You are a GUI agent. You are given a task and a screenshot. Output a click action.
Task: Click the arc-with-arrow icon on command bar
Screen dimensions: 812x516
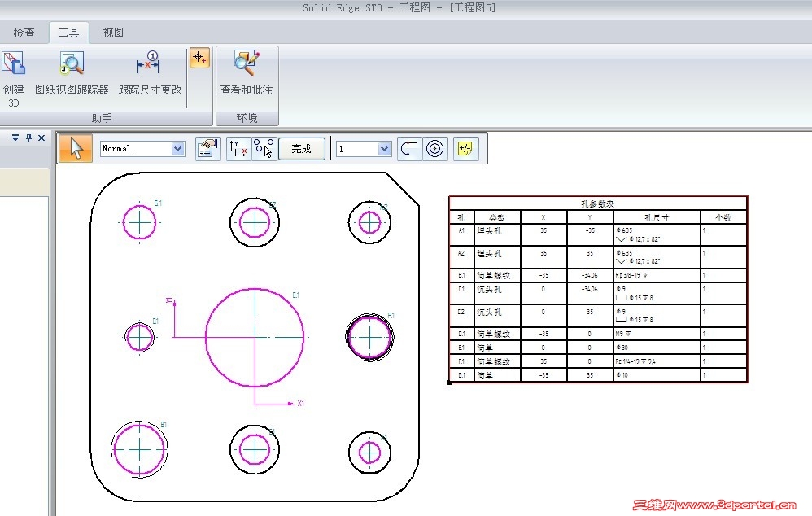point(409,149)
